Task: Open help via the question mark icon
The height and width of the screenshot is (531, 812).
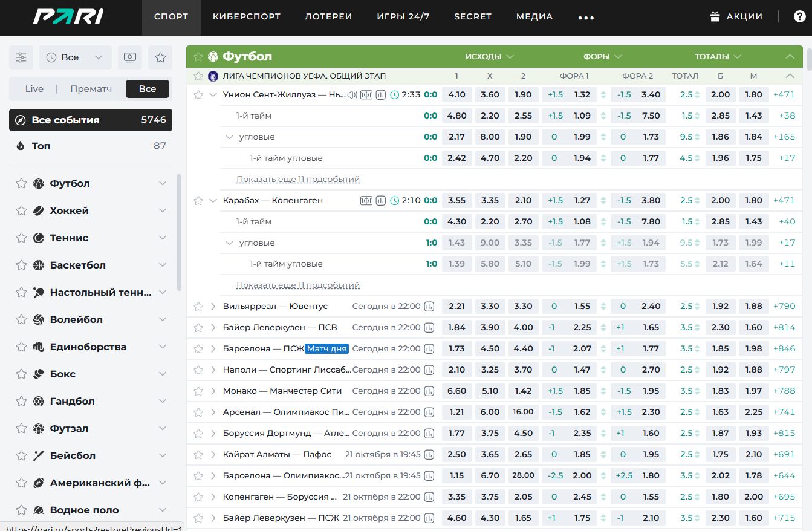Action: [799, 17]
